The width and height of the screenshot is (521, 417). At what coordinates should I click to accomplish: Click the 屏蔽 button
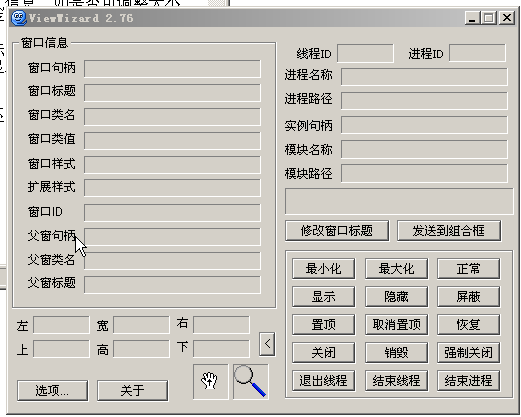(x=468, y=297)
